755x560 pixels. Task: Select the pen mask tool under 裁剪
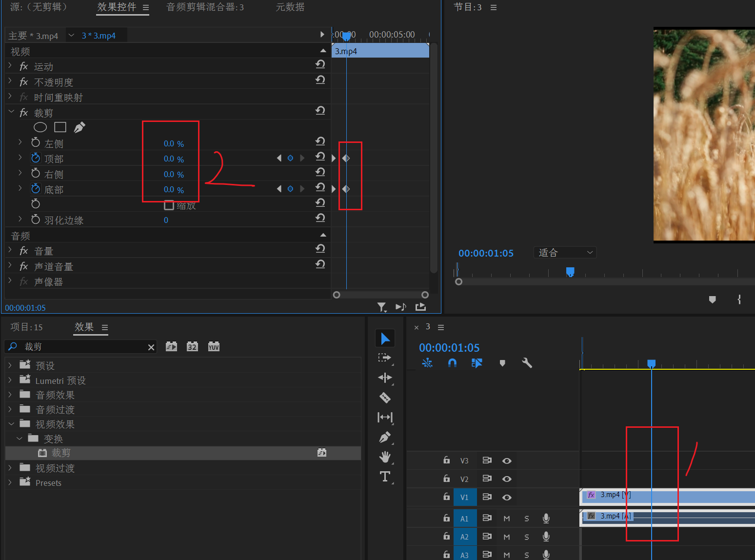click(x=79, y=127)
